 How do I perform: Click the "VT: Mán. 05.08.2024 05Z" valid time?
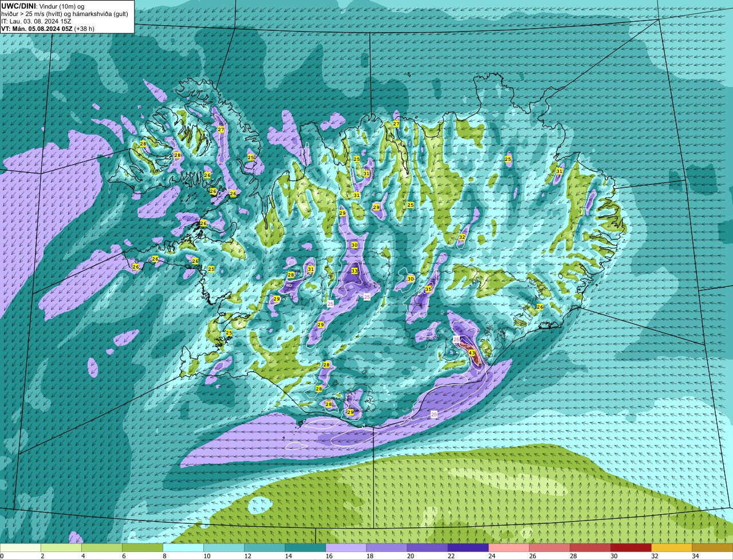(x=37, y=29)
